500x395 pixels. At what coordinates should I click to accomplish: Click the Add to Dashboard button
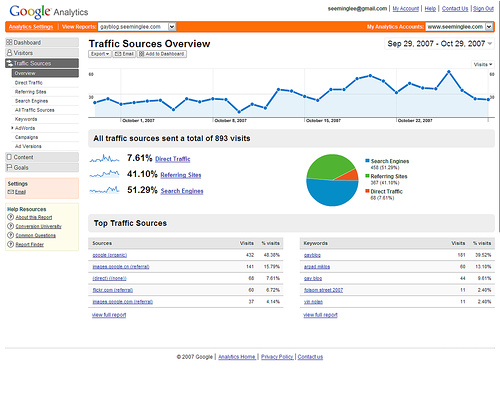pos(162,54)
